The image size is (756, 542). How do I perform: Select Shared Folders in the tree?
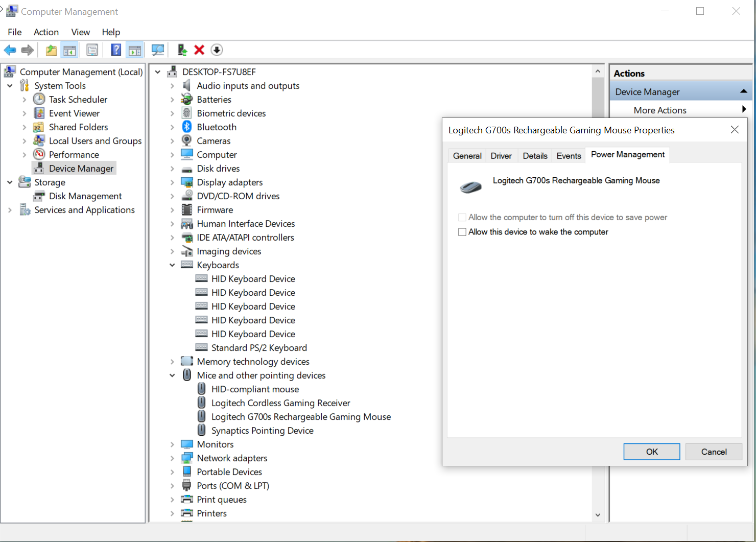(x=79, y=127)
